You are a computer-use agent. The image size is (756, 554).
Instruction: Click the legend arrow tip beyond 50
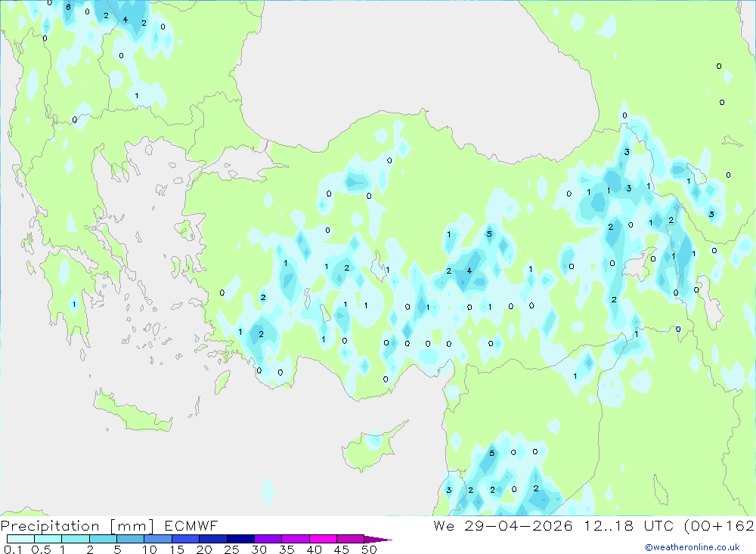click(378, 539)
